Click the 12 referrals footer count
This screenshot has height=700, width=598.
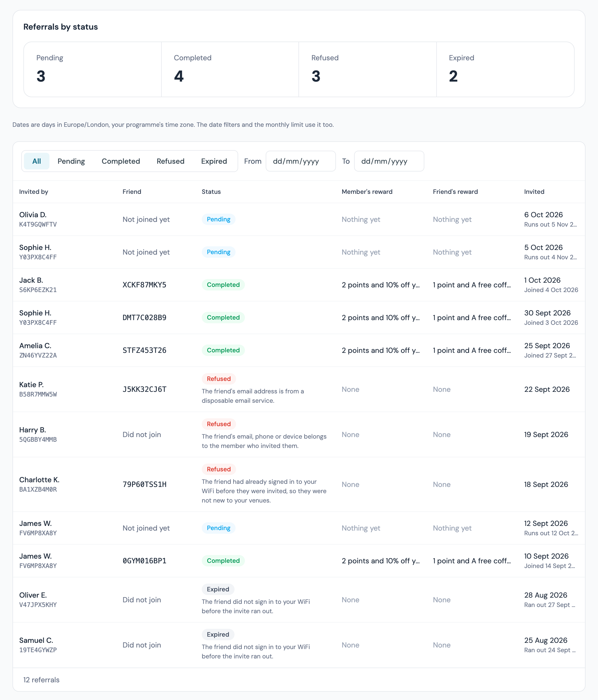(41, 680)
